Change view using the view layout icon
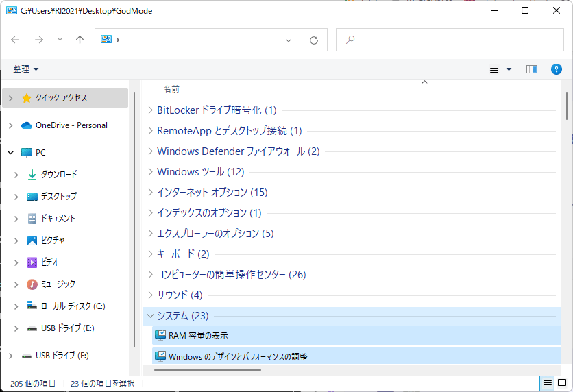Viewport: 573px width, 392px height. pos(494,69)
